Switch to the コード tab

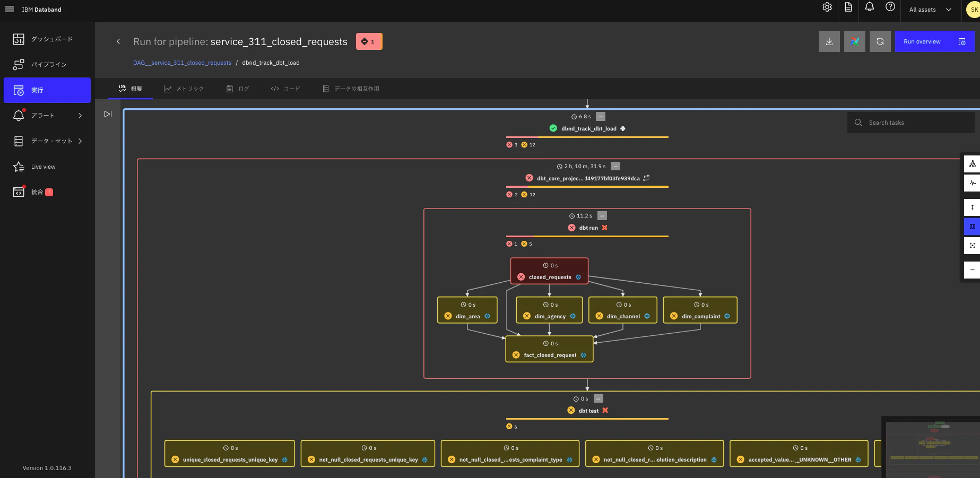[285, 89]
